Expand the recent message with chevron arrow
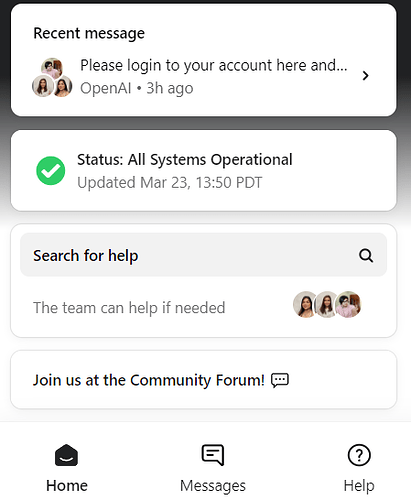The width and height of the screenshot is (411, 500). pyautogui.click(x=366, y=76)
